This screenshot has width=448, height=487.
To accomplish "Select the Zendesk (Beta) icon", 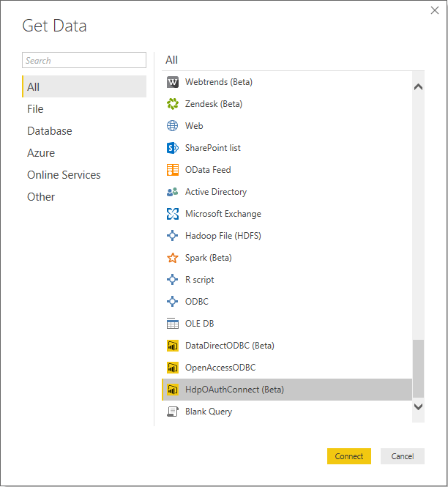I will [x=173, y=104].
